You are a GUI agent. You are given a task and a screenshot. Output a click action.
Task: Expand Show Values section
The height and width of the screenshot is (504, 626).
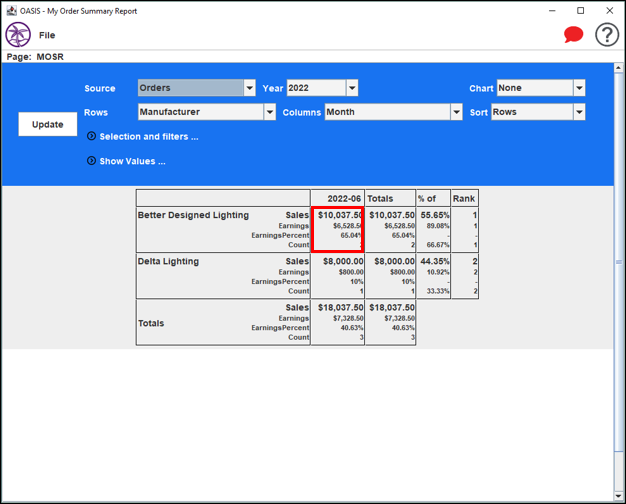click(x=126, y=161)
